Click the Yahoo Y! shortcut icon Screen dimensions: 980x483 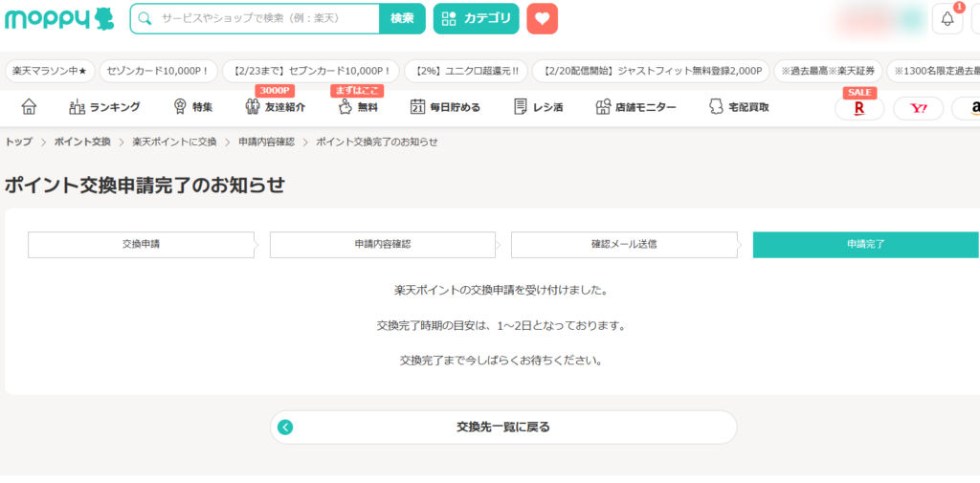coord(918,109)
